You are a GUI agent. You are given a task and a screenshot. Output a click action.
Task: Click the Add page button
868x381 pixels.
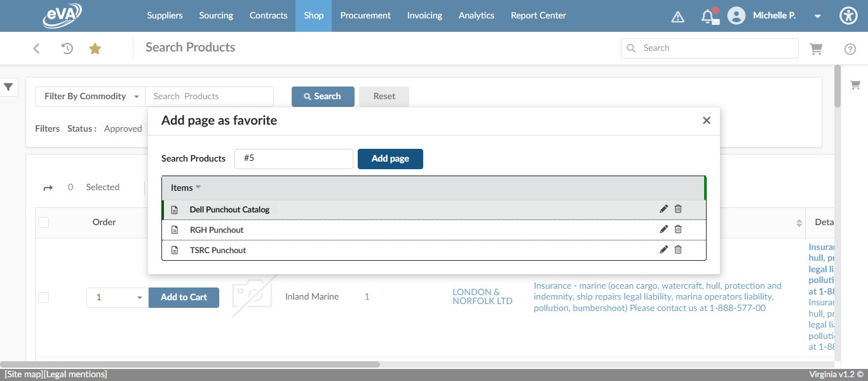(390, 158)
